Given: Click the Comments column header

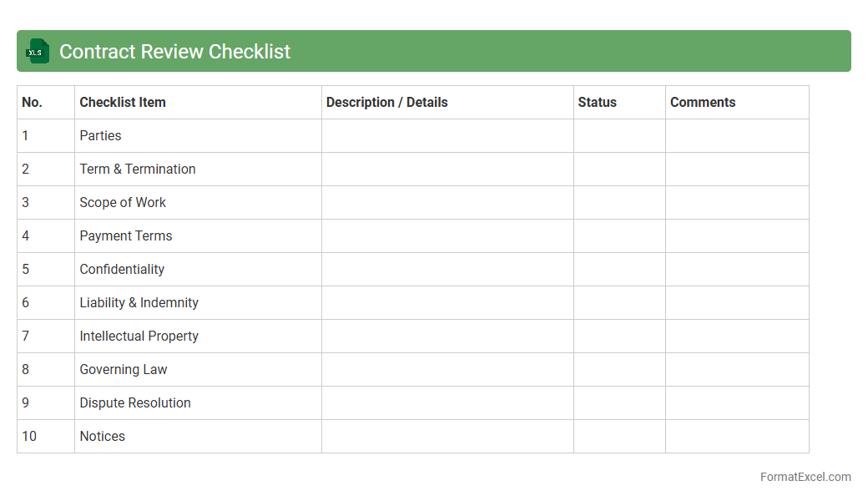Looking at the screenshot, I should 703,103.
